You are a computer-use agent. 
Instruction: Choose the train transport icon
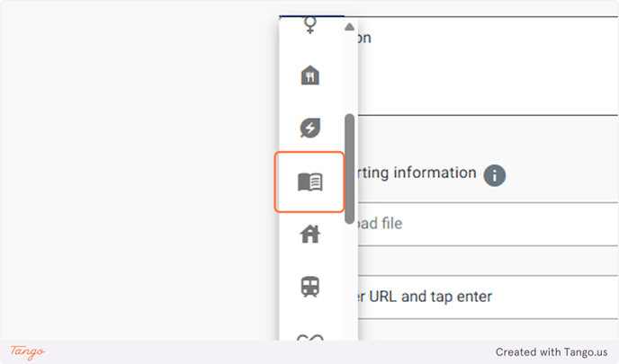click(x=309, y=287)
